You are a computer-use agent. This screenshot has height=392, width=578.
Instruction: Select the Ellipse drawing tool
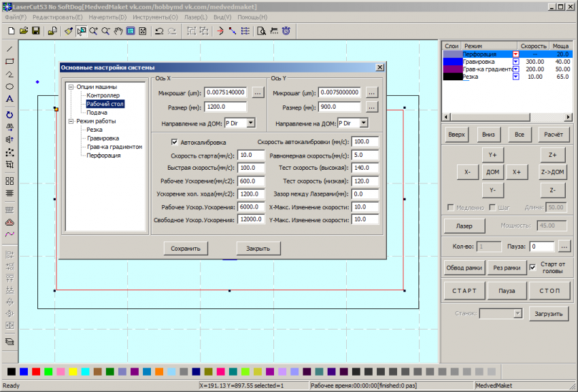tap(10, 87)
